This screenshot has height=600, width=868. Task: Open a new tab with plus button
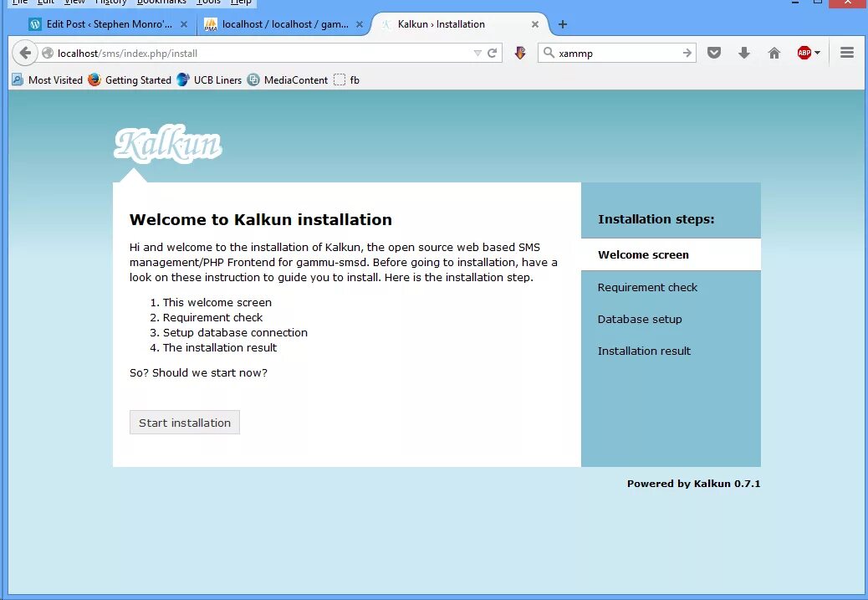tap(563, 24)
